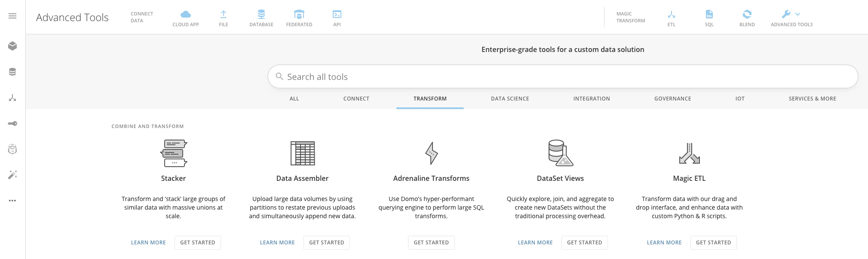Open the DATA SCIENCE tab
This screenshot has height=259, width=868.
coord(510,98)
